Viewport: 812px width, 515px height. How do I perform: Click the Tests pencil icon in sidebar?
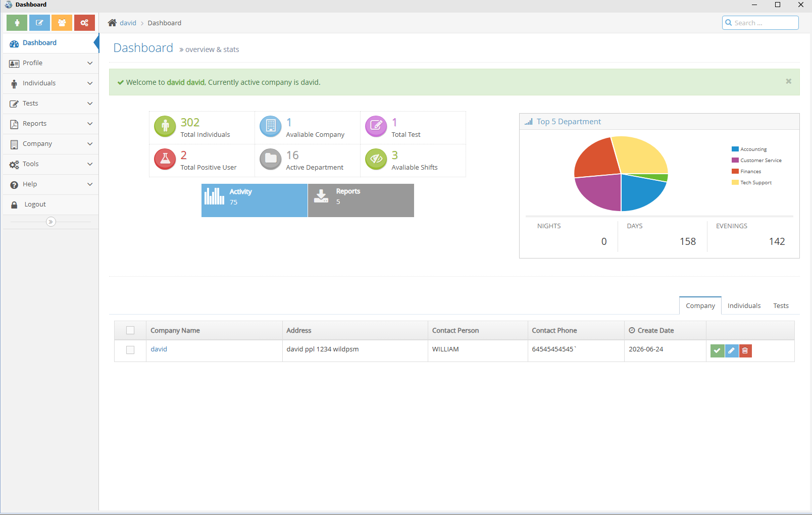pos(14,104)
